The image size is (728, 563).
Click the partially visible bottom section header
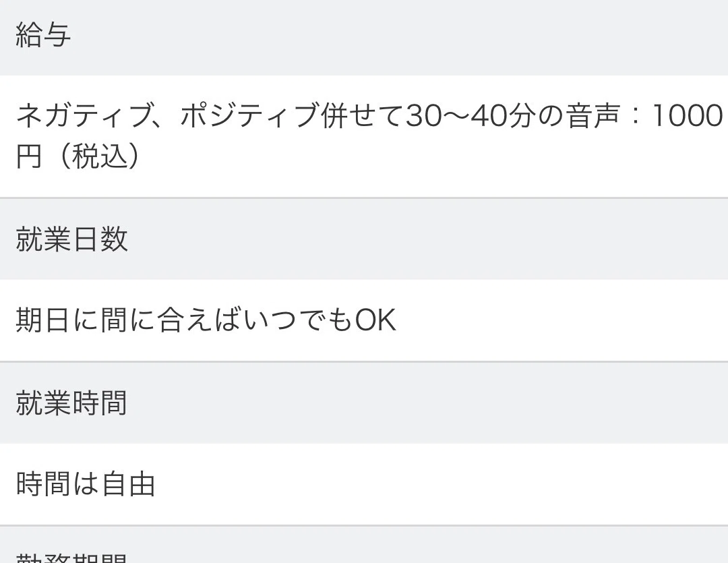tap(71, 557)
